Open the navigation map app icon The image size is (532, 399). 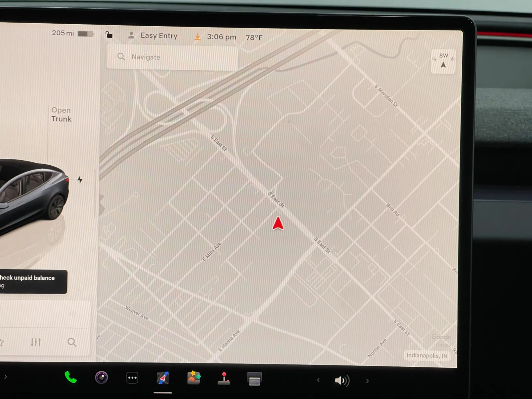click(163, 378)
